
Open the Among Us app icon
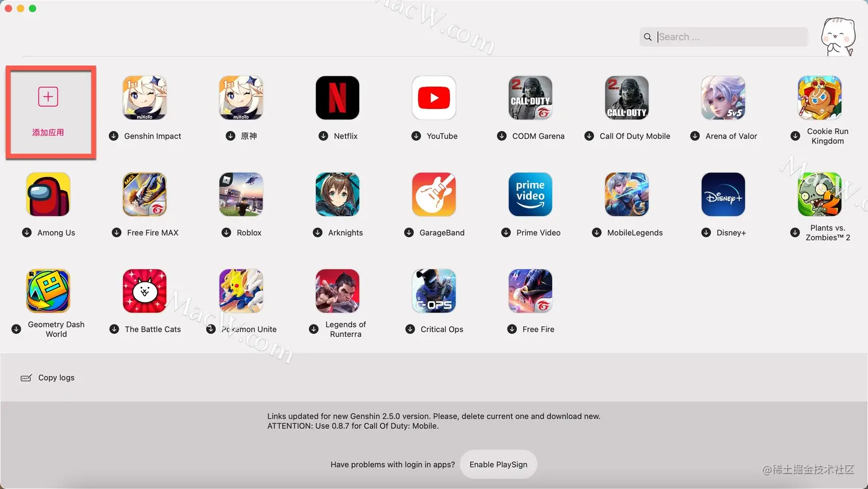click(x=48, y=194)
